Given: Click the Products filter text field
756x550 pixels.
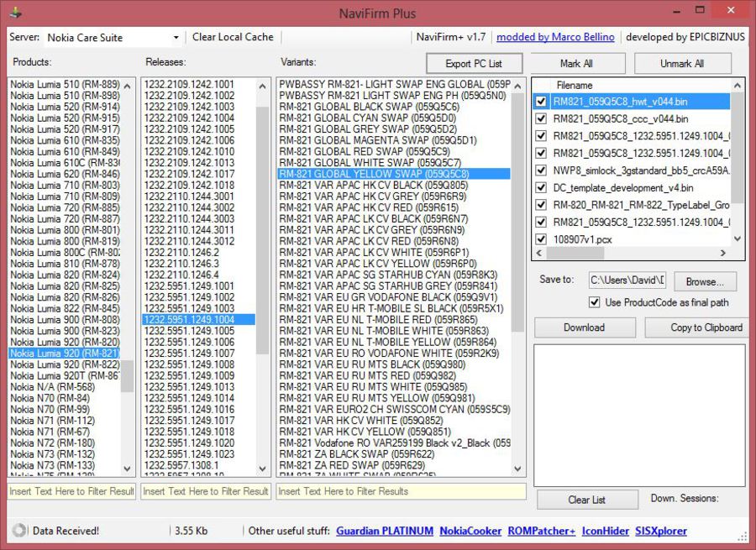Looking at the screenshot, I should 72,491.
